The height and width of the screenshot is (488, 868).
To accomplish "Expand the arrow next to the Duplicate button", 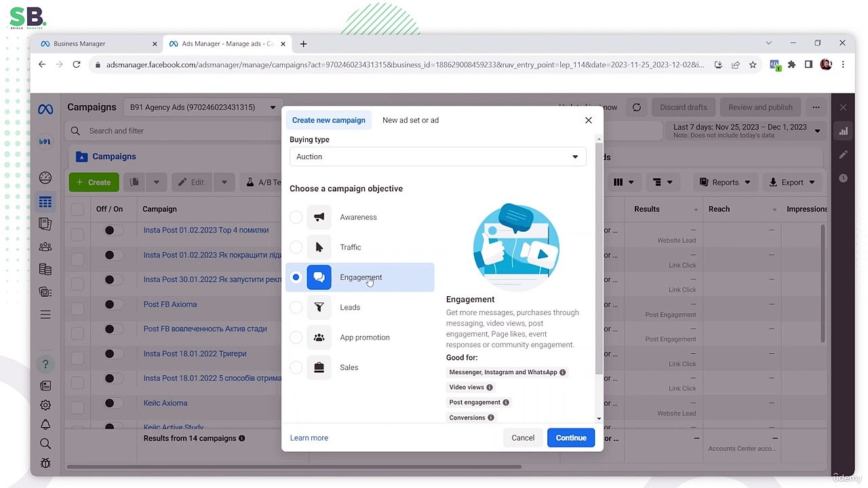I will (x=156, y=182).
